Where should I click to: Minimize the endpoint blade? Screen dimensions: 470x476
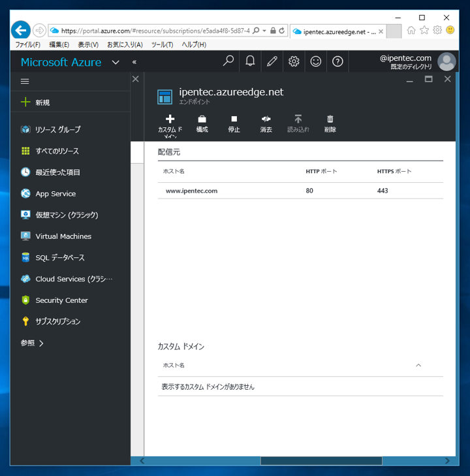pyautogui.click(x=410, y=81)
